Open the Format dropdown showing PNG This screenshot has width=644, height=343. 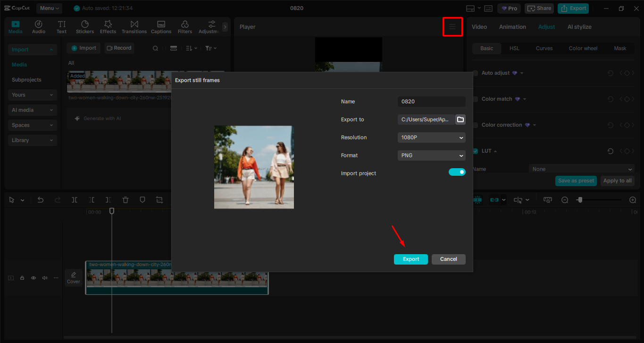(x=431, y=155)
